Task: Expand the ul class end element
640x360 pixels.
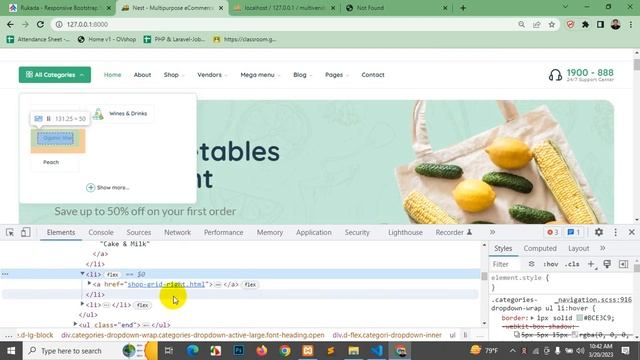Action: [76, 324]
